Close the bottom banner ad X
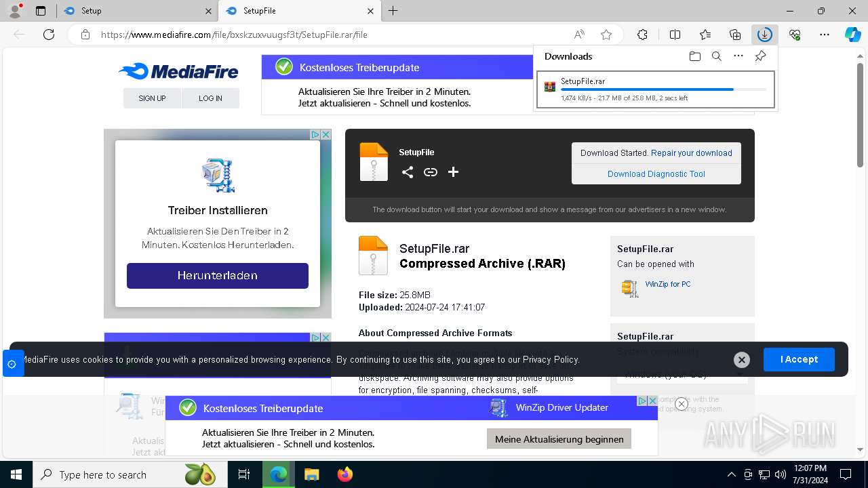This screenshot has width=868, height=488. (652, 401)
